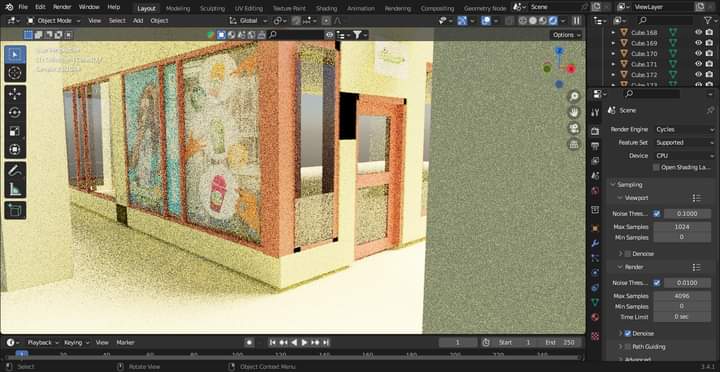Viewport: 720px width, 372px height.
Task: Choose the Measure tool
Action: tap(15, 189)
